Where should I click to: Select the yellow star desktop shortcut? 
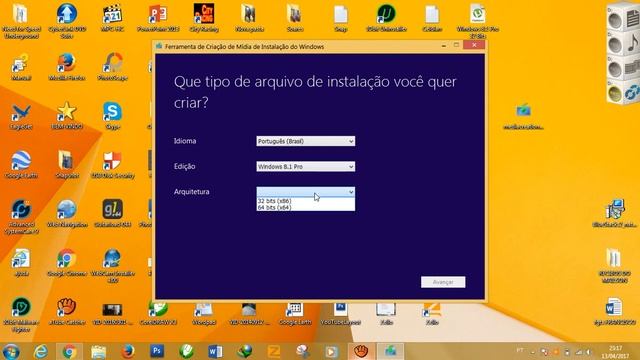(x=67, y=116)
